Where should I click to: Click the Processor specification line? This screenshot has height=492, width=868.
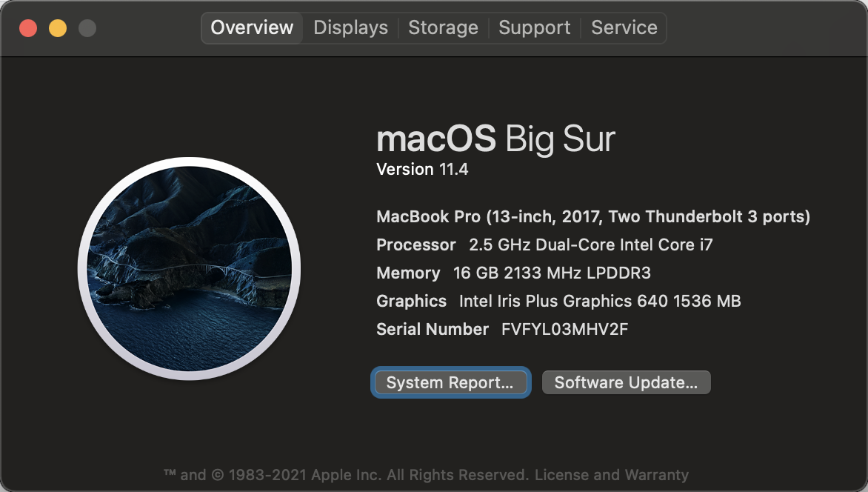click(544, 245)
